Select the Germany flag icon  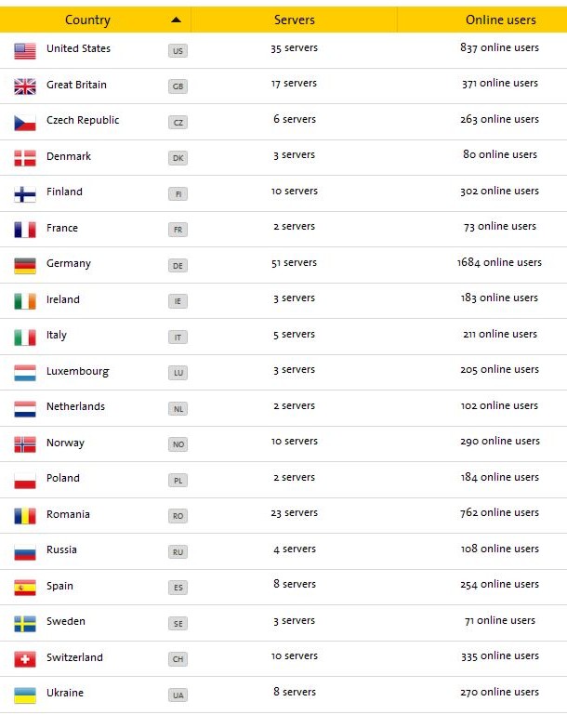coord(25,266)
